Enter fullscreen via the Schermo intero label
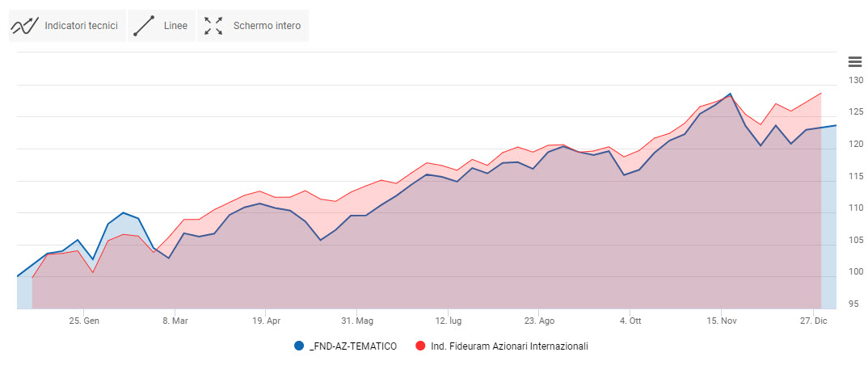 267,26
